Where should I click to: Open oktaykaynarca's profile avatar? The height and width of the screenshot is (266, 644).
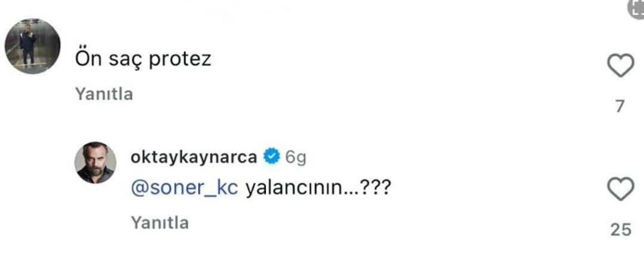coord(95,163)
